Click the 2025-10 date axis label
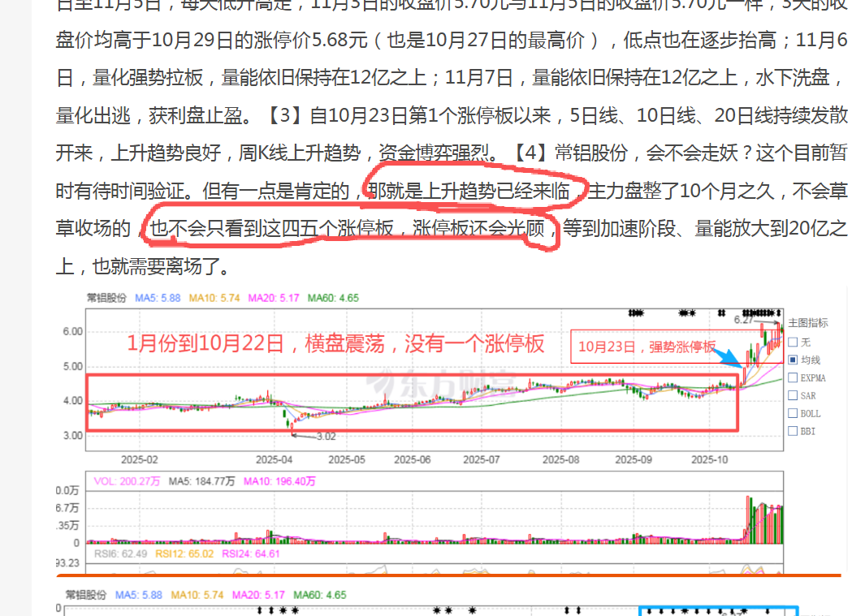 (709, 459)
